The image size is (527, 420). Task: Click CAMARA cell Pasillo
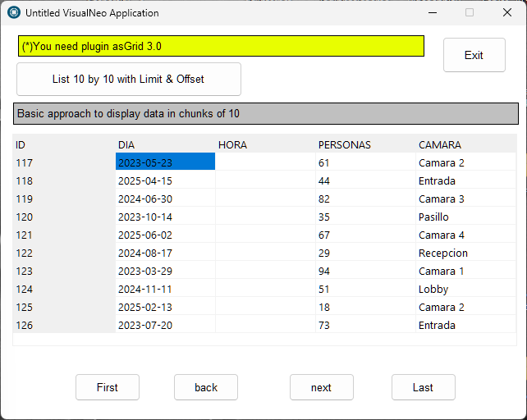465,217
